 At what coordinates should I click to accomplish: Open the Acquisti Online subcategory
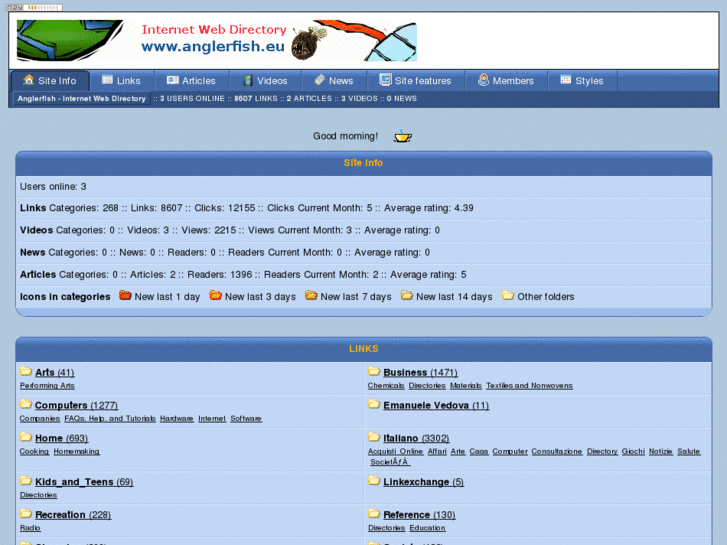(x=395, y=451)
